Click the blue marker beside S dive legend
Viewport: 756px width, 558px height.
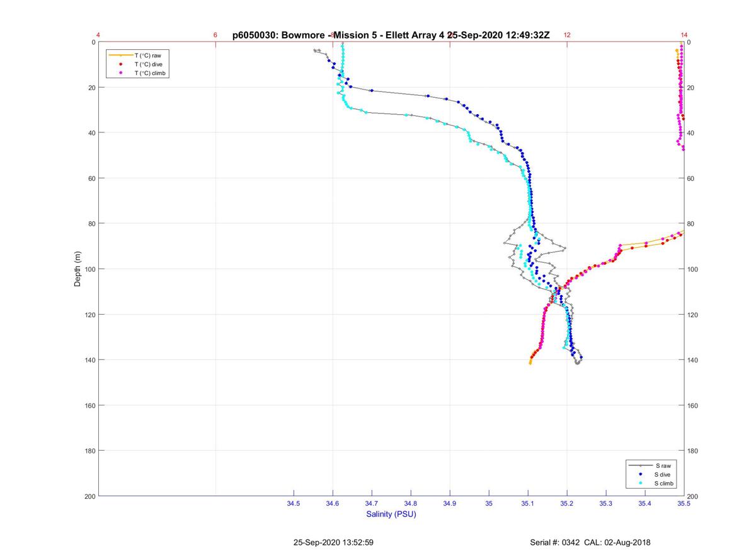pos(640,474)
